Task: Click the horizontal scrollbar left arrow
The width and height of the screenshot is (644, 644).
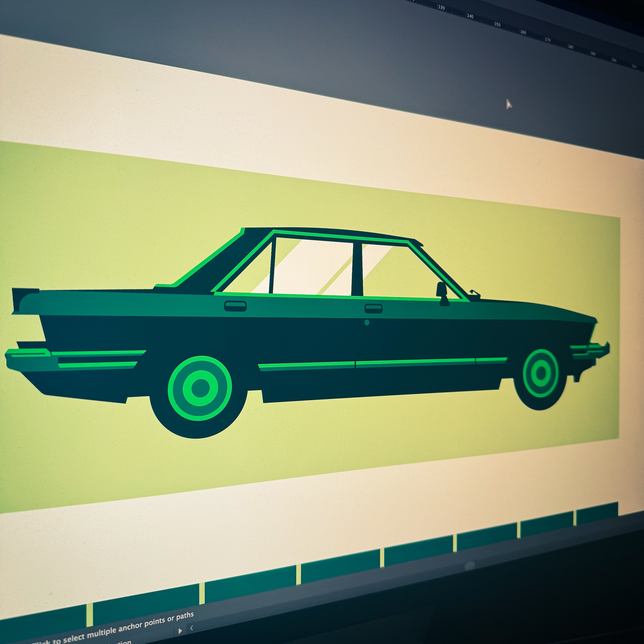Action: 192,628
